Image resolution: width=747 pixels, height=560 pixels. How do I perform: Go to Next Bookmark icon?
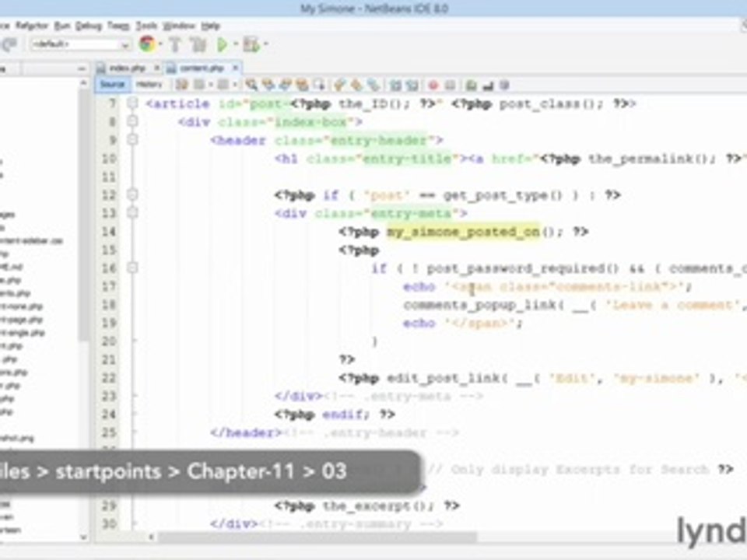(356, 86)
